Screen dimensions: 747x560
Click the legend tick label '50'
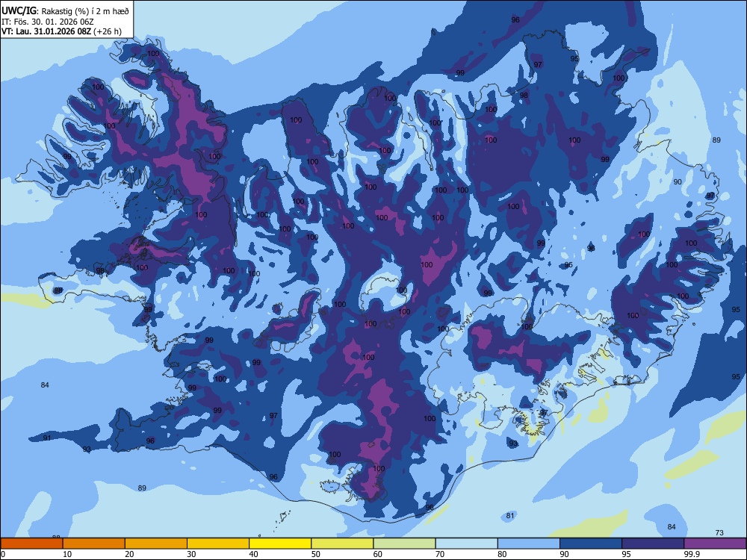pos(316,554)
